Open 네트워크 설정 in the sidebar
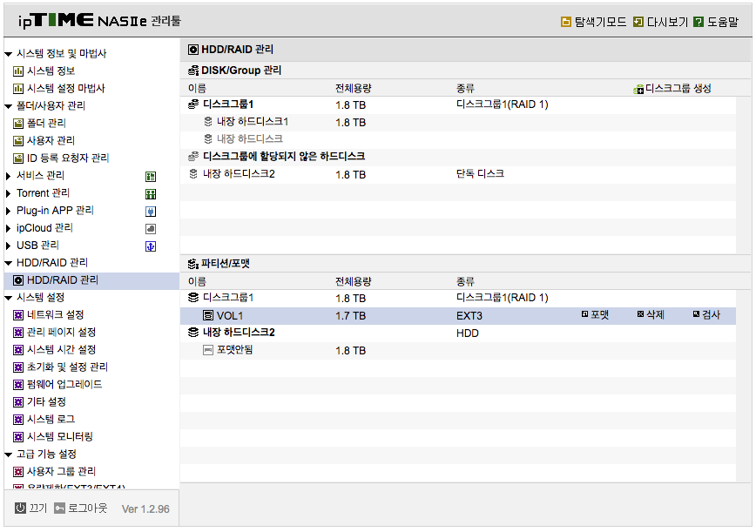 [56, 314]
